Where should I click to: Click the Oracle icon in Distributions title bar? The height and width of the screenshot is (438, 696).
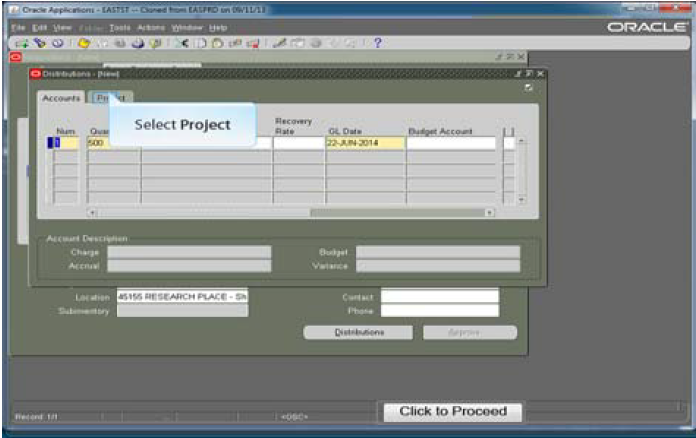coord(36,74)
